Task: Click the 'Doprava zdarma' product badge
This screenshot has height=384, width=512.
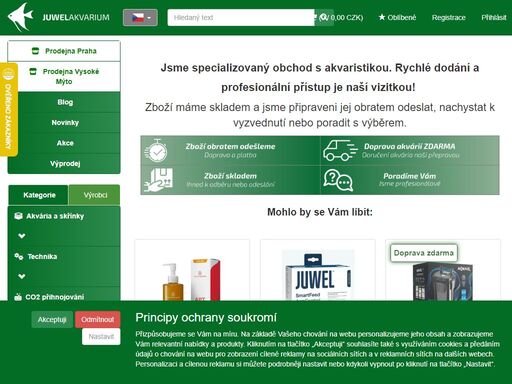Action: click(424, 253)
